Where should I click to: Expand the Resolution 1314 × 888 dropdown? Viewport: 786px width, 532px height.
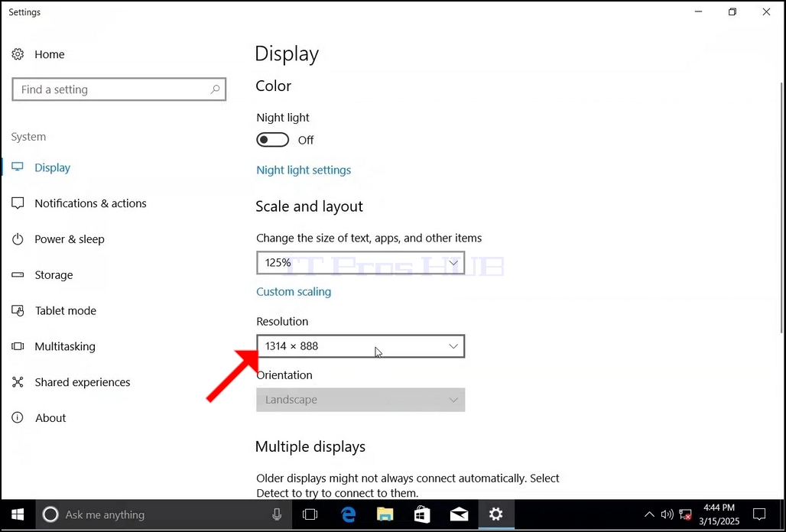click(360, 346)
